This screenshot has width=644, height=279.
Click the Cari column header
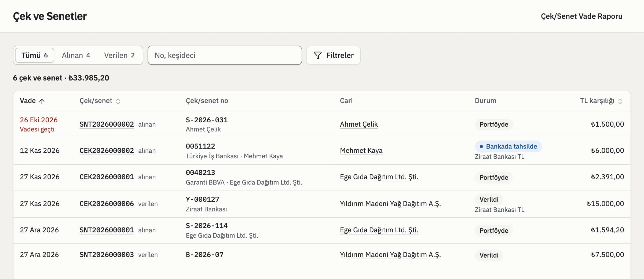pos(346,101)
